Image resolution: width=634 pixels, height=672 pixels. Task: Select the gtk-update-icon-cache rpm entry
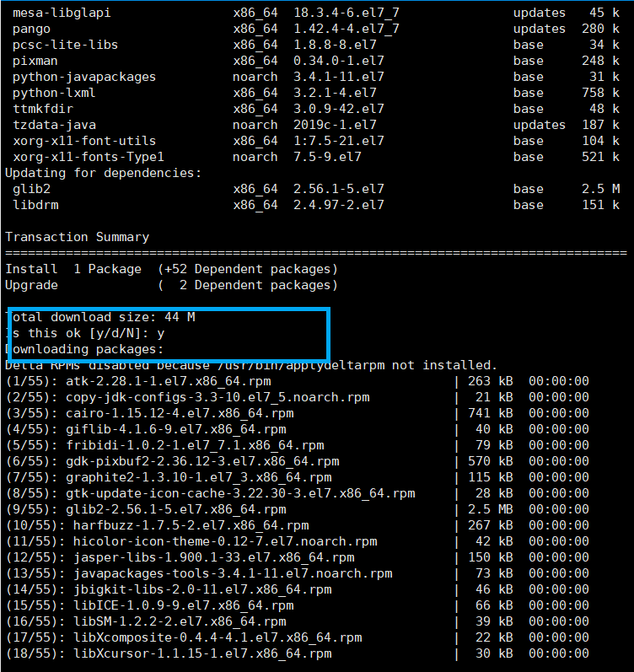point(240,494)
